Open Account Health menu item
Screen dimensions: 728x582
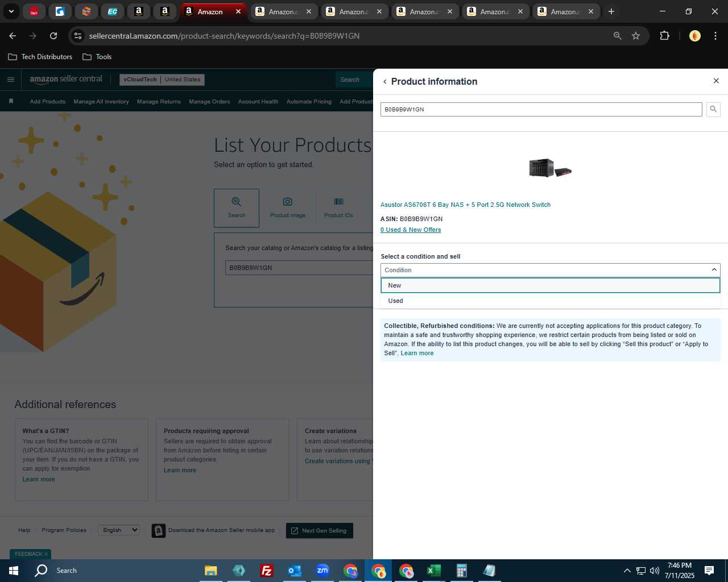coord(258,102)
